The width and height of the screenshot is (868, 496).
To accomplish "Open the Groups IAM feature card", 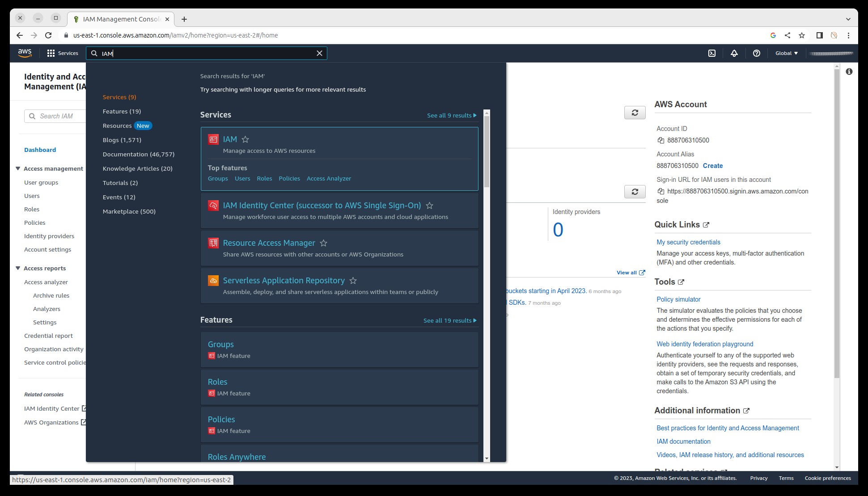I will pyautogui.click(x=339, y=349).
